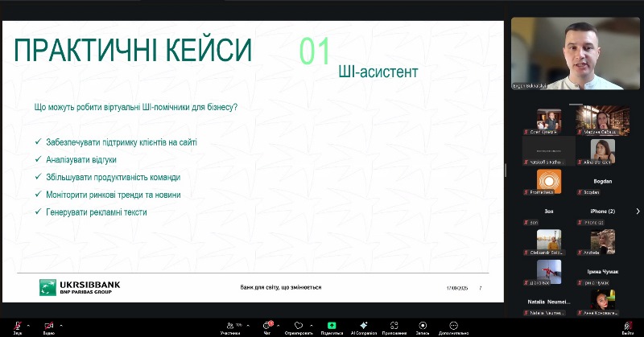
Task: Click the UKRSIBBANK logo on the slide
Action: (80, 287)
